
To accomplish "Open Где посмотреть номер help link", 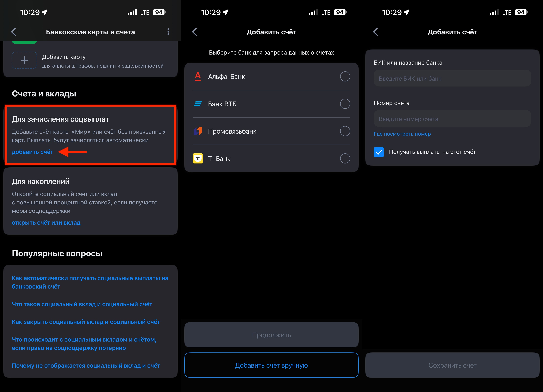I will (402, 134).
